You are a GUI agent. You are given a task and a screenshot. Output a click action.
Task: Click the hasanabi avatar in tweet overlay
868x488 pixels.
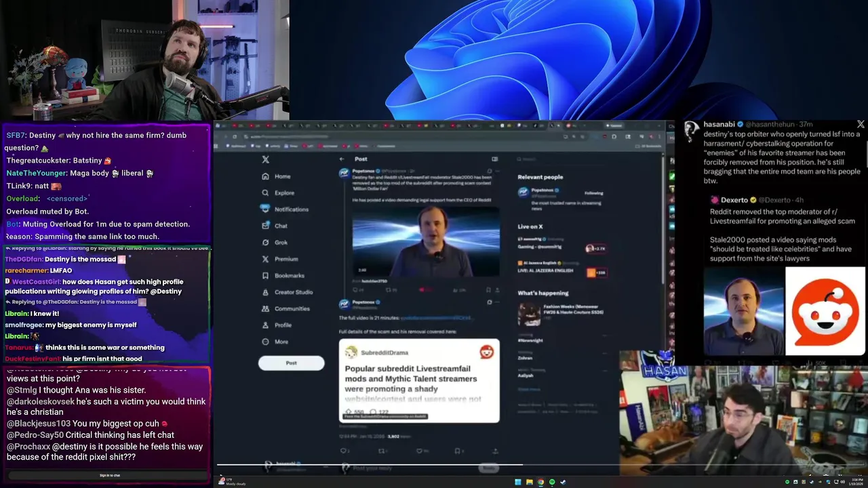click(692, 131)
